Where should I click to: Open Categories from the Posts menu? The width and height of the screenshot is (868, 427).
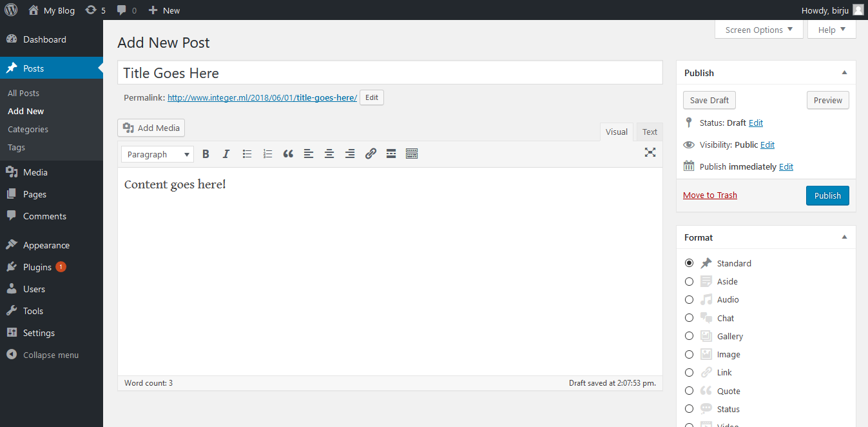click(x=28, y=129)
